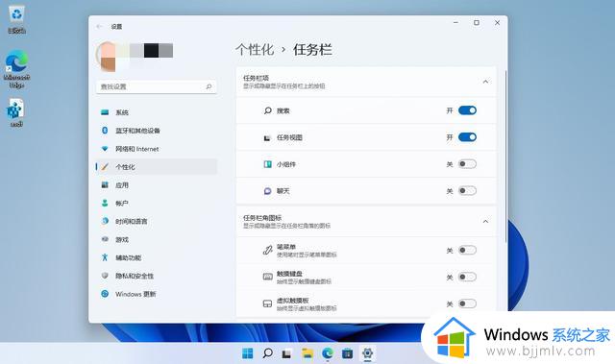Screen dimensions: 615x364
Task: Open File Explorer from the taskbar
Action: (307, 353)
